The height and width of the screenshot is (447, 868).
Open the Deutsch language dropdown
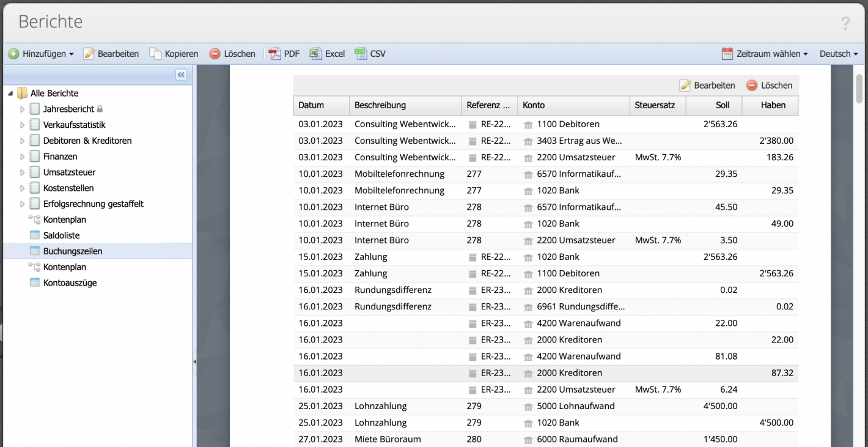click(838, 54)
